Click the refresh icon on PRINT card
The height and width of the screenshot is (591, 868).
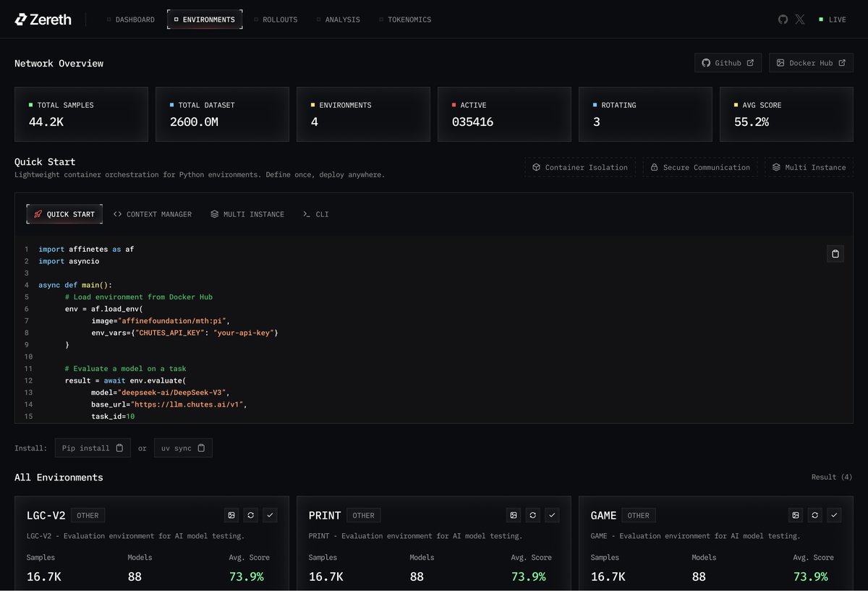pyautogui.click(x=532, y=515)
